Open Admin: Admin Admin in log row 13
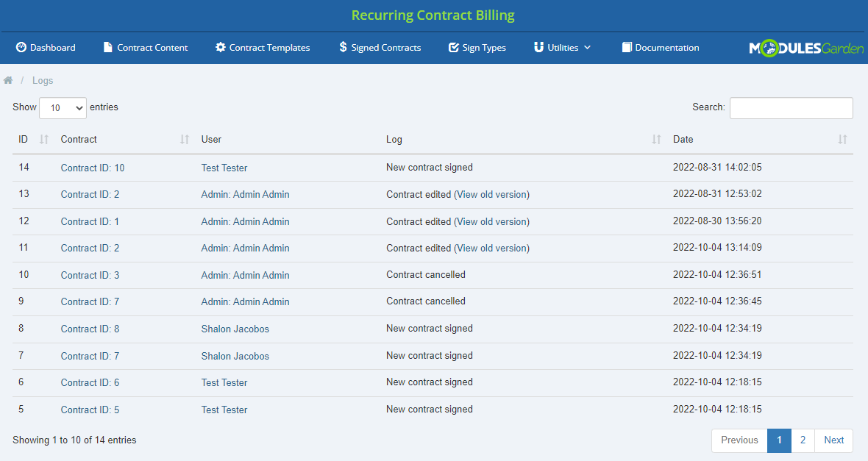This screenshot has height=461, width=868. 245,194
